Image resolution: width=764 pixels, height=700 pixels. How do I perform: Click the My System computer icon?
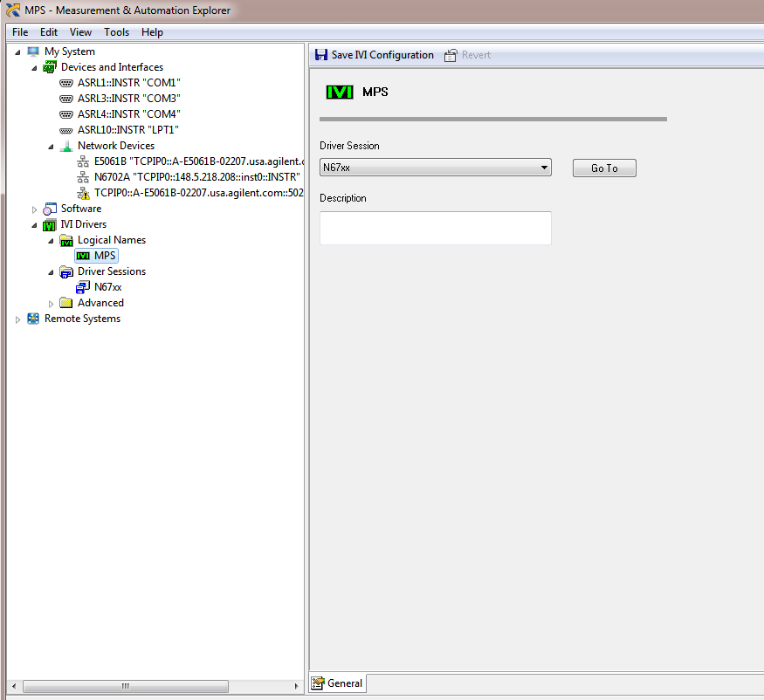click(33, 51)
